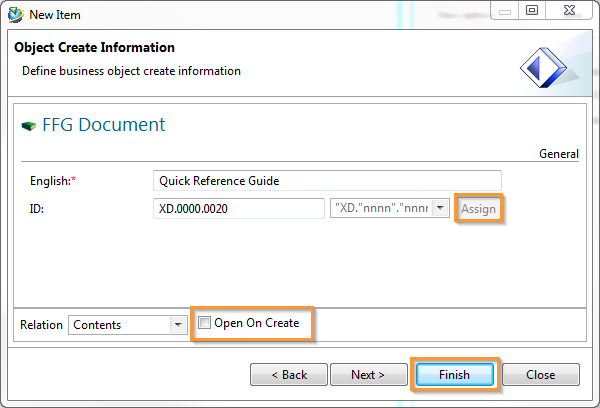
Task: Click the FFG Document heading text
Action: (x=103, y=125)
